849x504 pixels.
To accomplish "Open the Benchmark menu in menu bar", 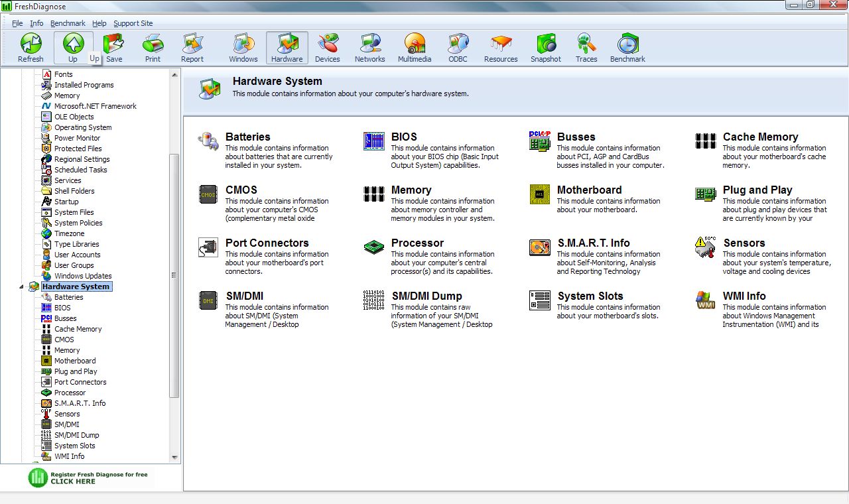I will [68, 23].
